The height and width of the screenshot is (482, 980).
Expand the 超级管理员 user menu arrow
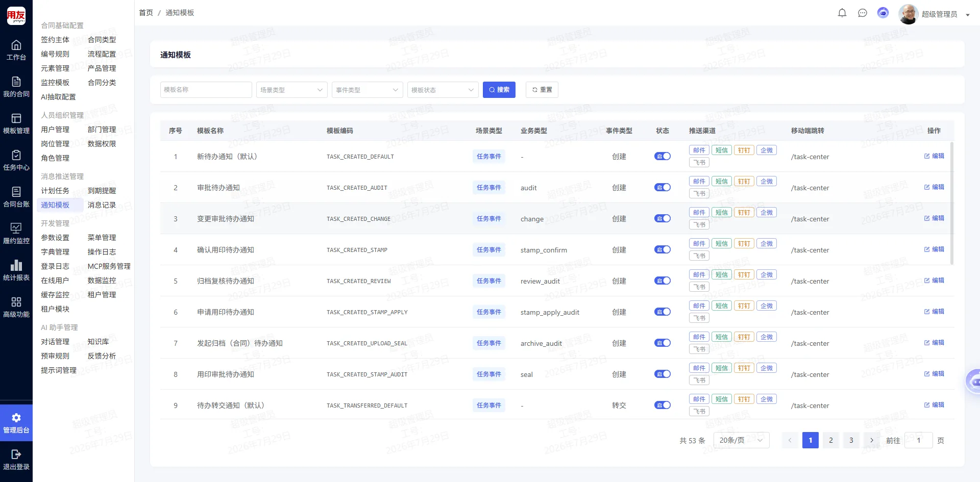pos(968,15)
